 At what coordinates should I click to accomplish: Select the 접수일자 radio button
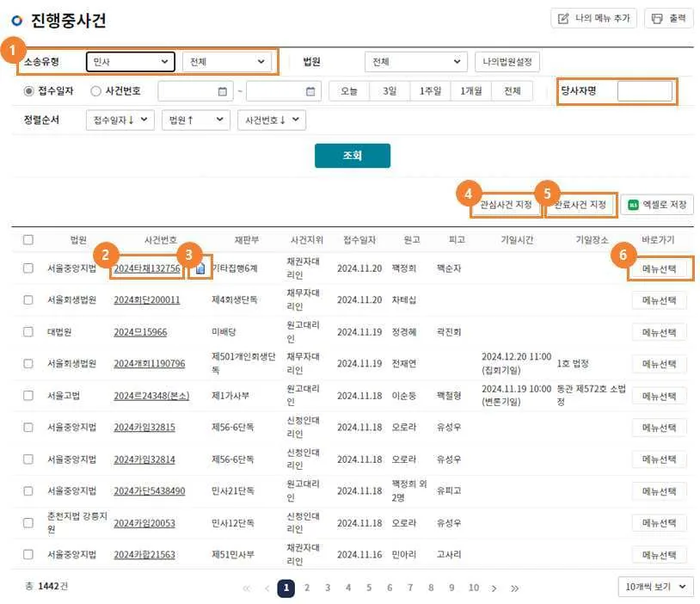(28, 91)
